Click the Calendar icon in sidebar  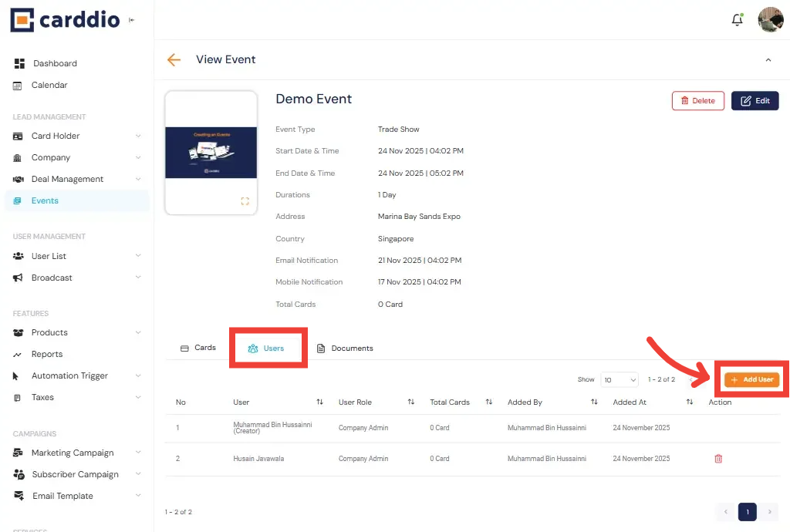pyautogui.click(x=18, y=85)
